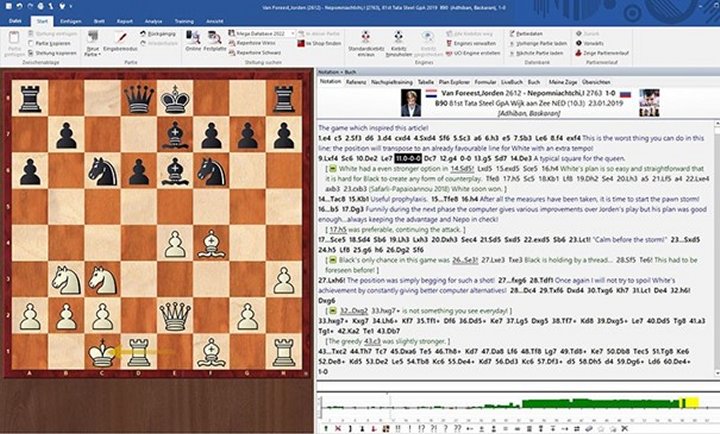Click the '!!' annotation symbol button
The image size is (720, 434).
(398, 428)
